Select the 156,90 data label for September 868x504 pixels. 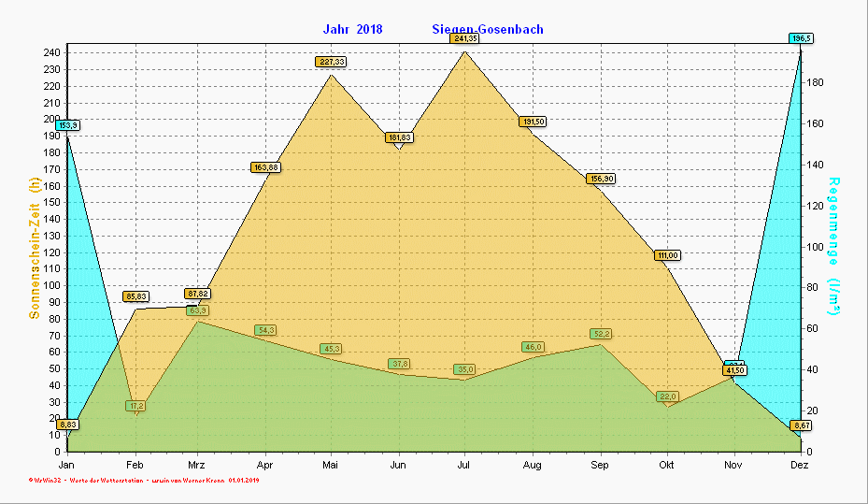point(600,179)
